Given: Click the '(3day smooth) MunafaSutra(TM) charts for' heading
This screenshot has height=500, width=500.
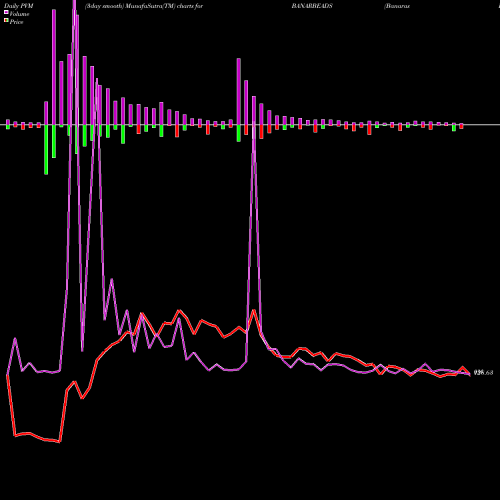Looking at the screenshot, I should click(x=144, y=6).
